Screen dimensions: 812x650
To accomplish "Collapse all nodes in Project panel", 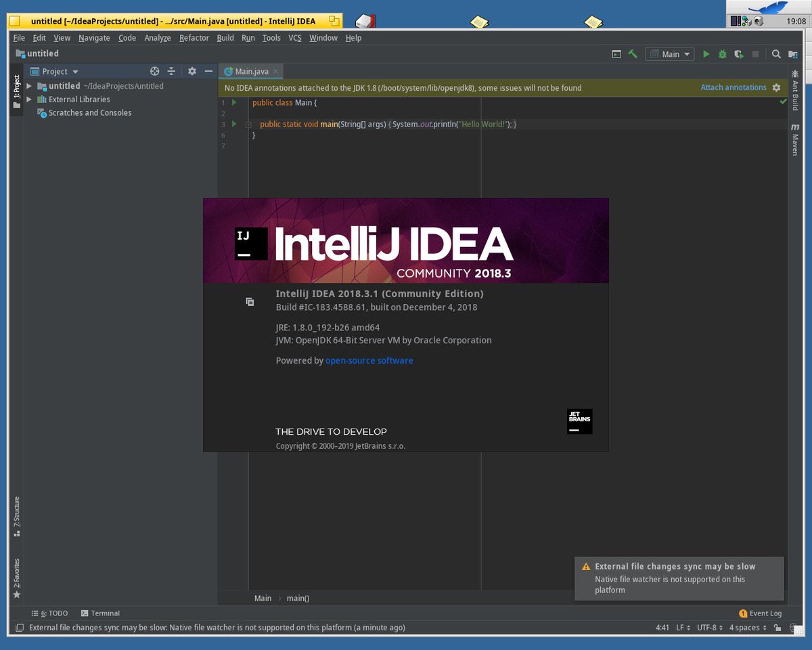I will click(171, 70).
